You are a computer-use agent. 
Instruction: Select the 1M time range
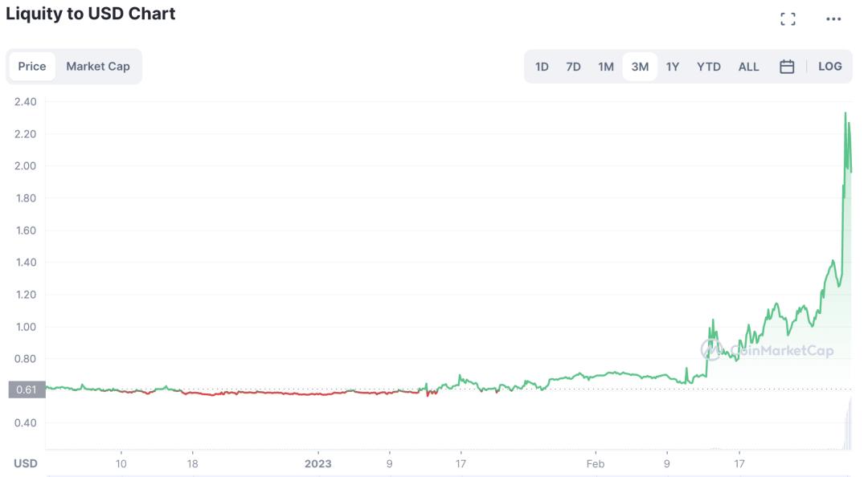[x=606, y=67]
